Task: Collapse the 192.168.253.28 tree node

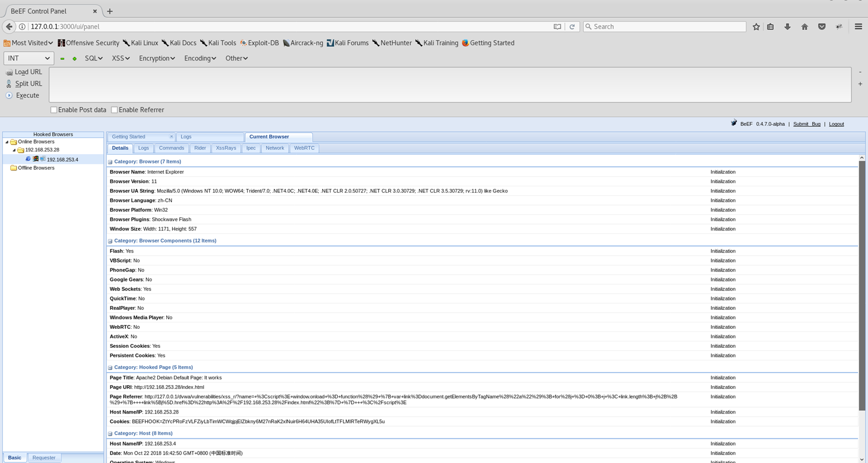Action: point(14,150)
